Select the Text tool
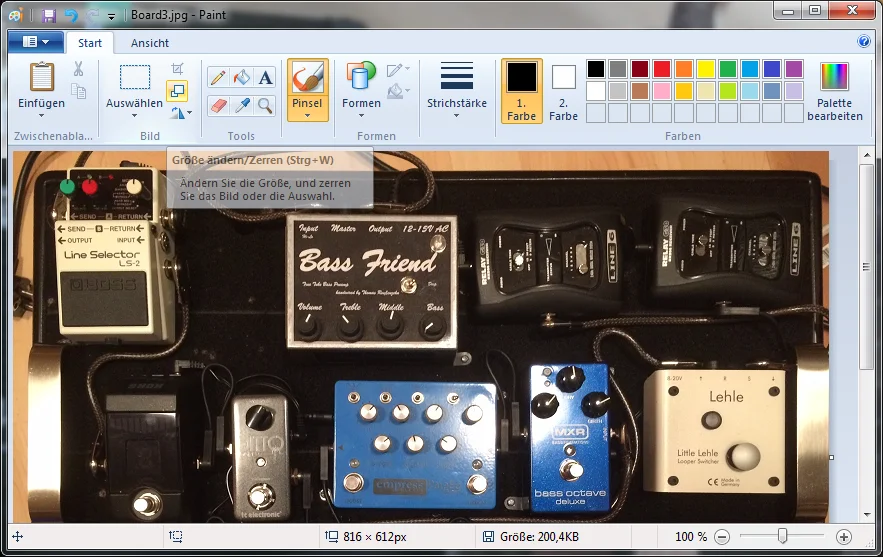 [265, 78]
